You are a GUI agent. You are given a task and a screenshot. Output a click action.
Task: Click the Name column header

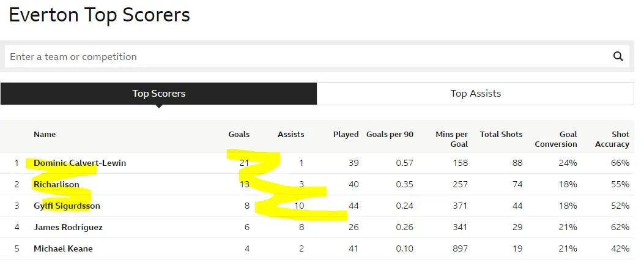[x=45, y=134]
